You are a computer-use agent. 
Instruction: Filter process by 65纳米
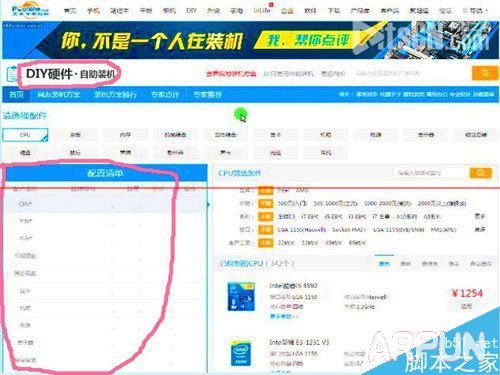pyautogui.click(x=357, y=243)
